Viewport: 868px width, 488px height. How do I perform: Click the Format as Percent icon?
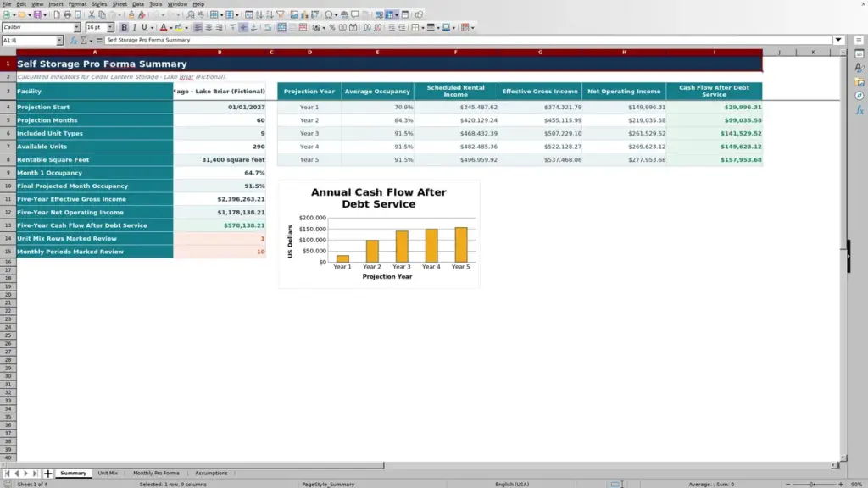tap(332, 28)
